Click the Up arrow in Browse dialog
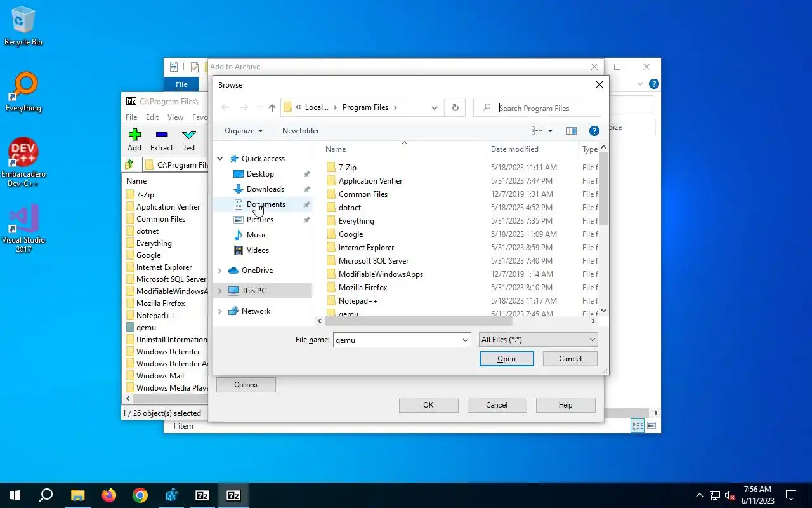The height and width of the screenshot is (508, 812). tap(272, 108)
